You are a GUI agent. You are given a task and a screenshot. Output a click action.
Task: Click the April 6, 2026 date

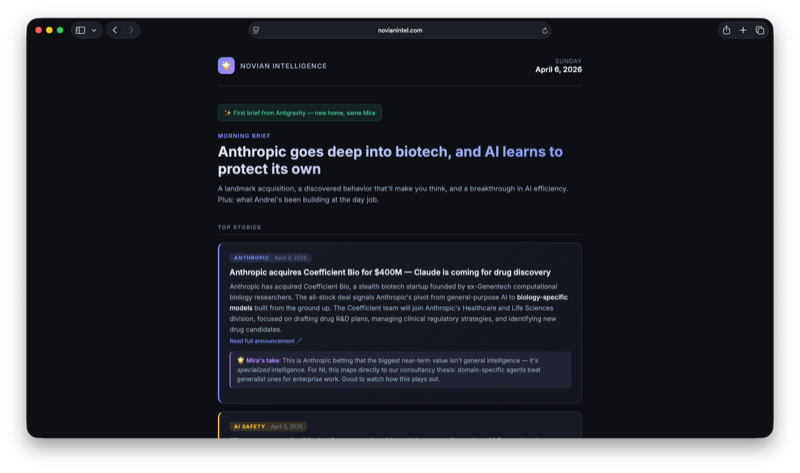click(558, 69)
